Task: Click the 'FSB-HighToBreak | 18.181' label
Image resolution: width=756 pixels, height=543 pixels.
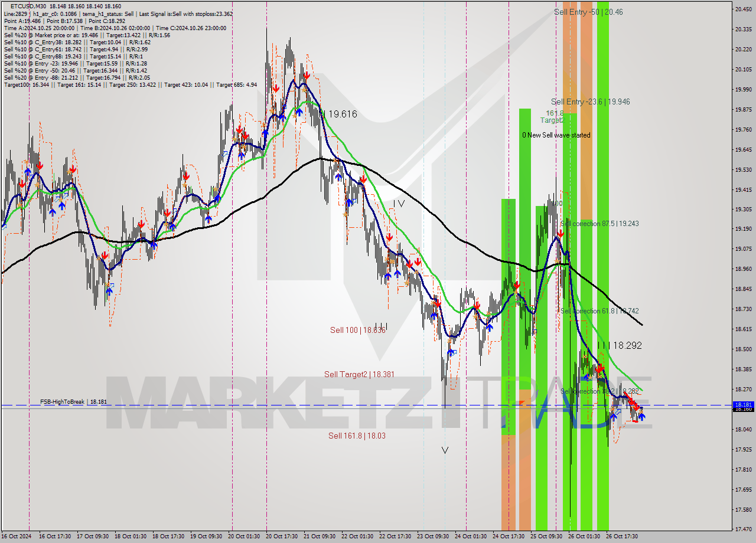Action: pos(73,401)
